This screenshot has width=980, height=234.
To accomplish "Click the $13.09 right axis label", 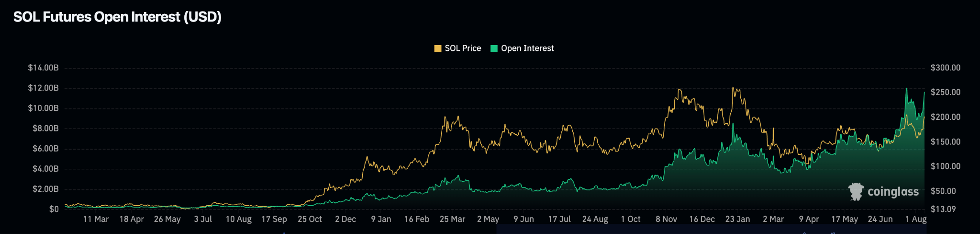I will click(943, 209).
